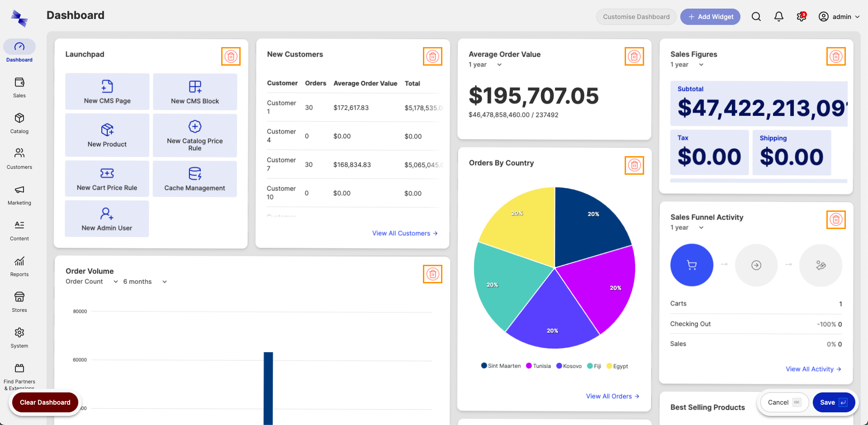Delete the Launchpad widget with trash icon
Image resolution: width=868 pixels, height=425 pixels.
(x=231, y=57)
